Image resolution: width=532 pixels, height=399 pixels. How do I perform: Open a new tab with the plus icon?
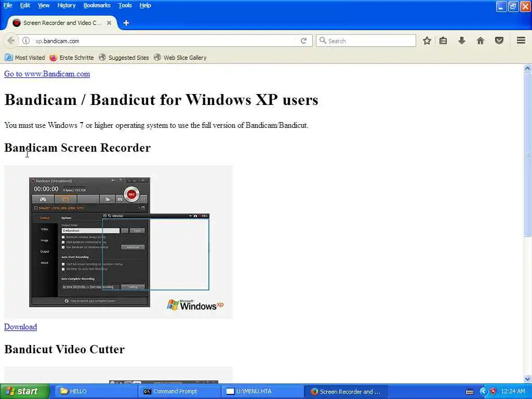coord(126,23)
